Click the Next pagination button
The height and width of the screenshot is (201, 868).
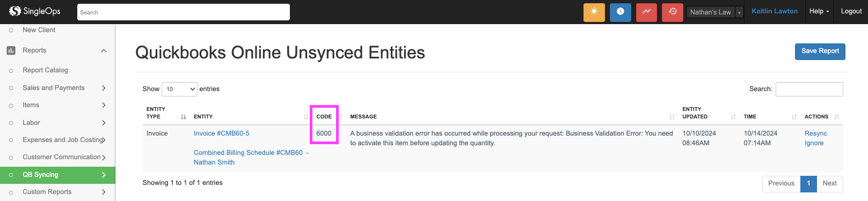pos(829,183)
